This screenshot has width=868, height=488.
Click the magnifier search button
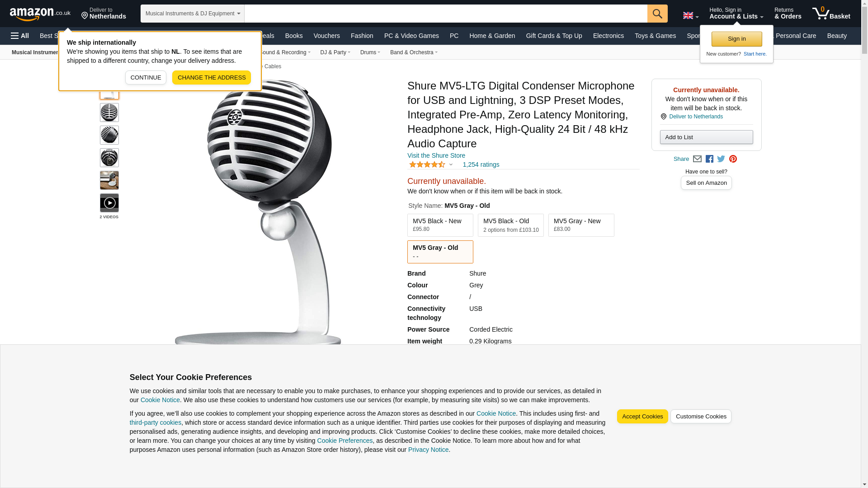(x=657, y=14)
